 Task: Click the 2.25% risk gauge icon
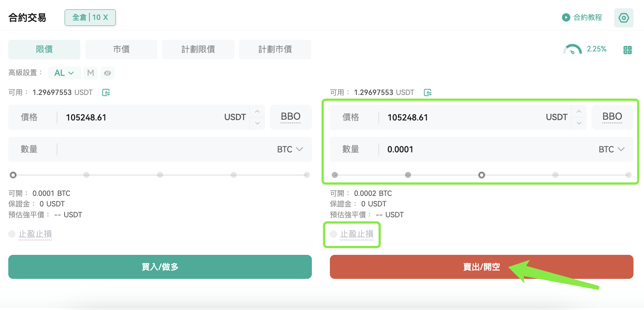(572, 50)
